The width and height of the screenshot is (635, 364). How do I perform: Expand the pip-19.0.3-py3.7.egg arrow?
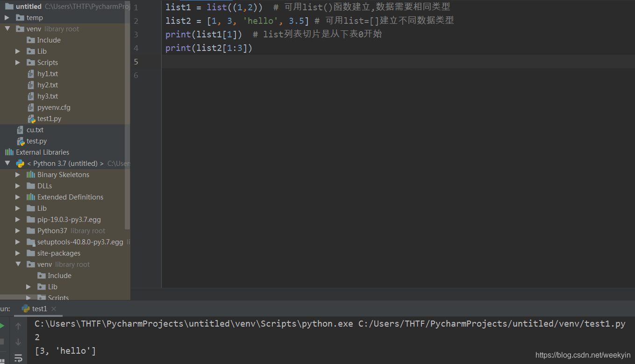(x=18, y=220)
